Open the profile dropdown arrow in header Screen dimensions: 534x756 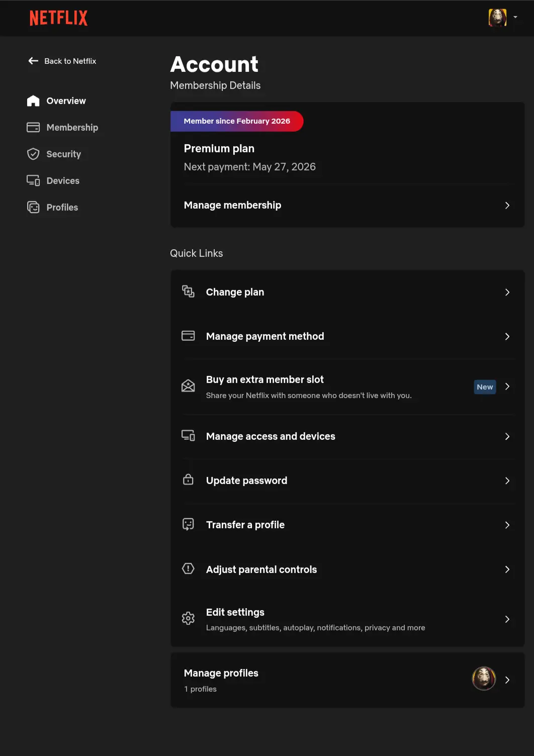[x=515, y=18]
